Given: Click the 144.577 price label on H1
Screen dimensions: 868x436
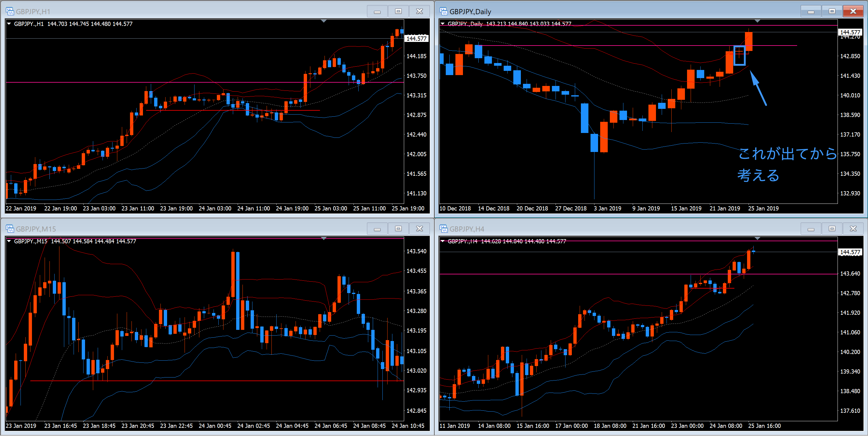Looking at the screenshot, I should click(x=417, y=38).
